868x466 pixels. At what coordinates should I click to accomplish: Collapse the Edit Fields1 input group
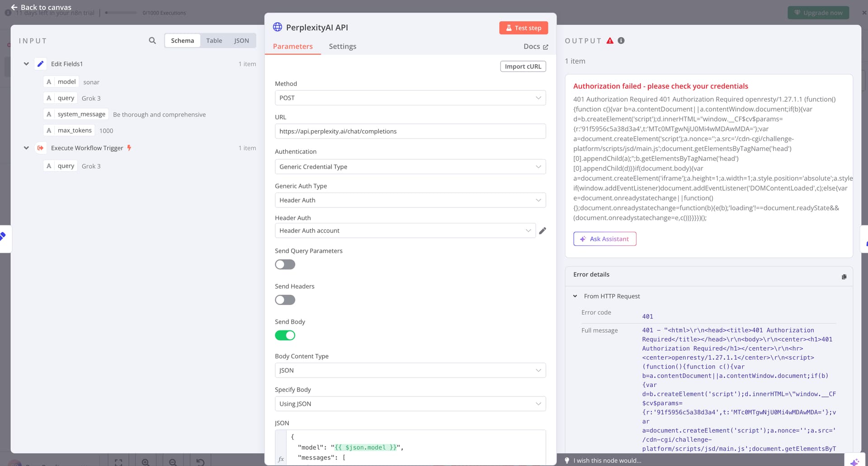pyautogui.click(x=26, y=64)
